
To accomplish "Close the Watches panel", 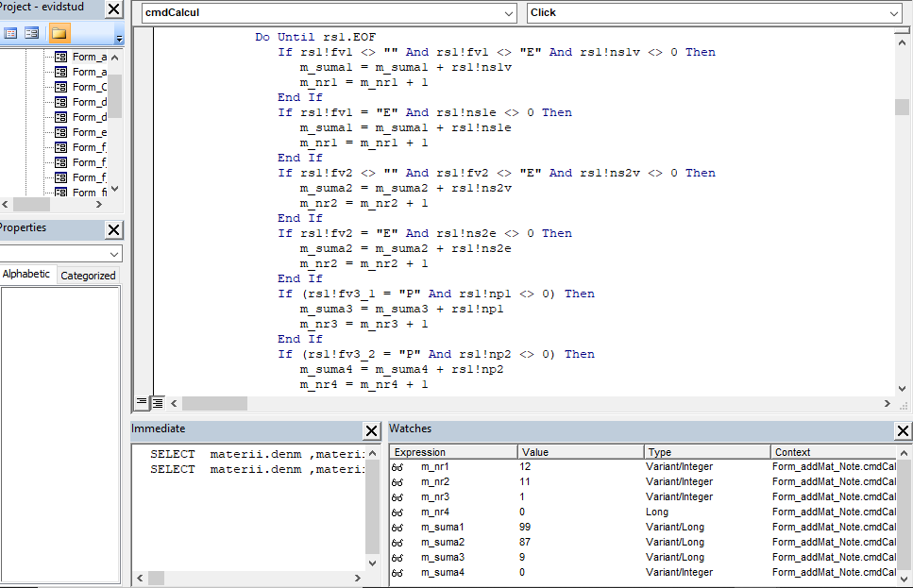I will (903, 431).
